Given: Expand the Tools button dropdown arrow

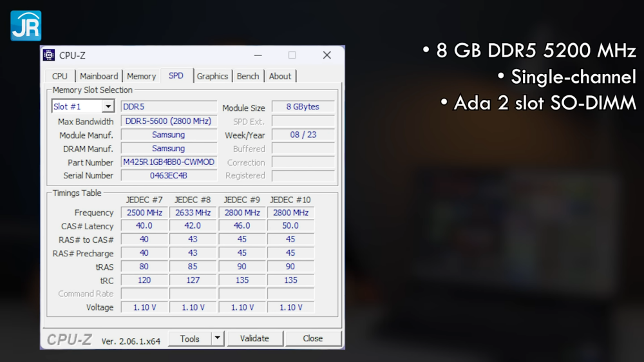Looking at the screenshot, I should click(x=217, y=338).
